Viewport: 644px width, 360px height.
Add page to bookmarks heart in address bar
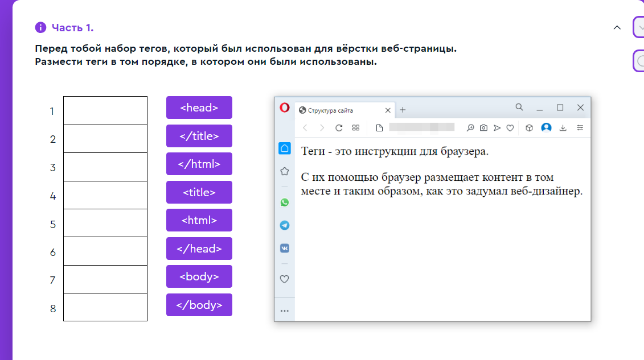[x=510, y=128]
